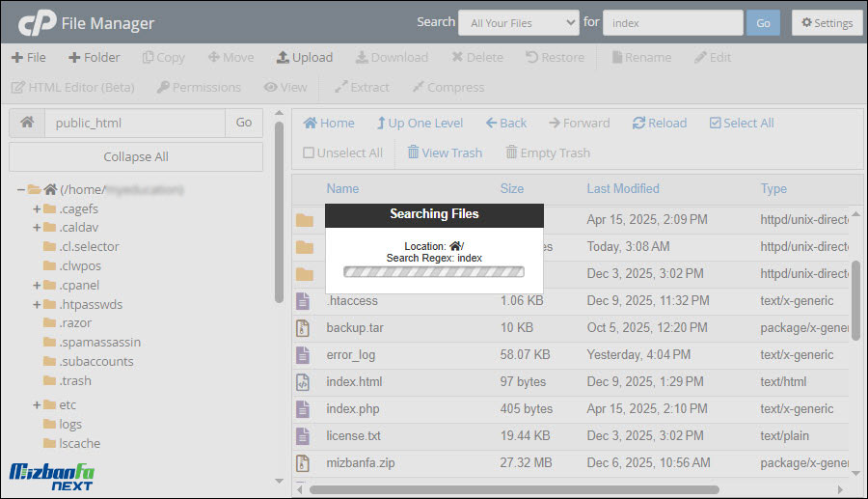
Task: Sort files by Last Modified column
Action: 622,188
